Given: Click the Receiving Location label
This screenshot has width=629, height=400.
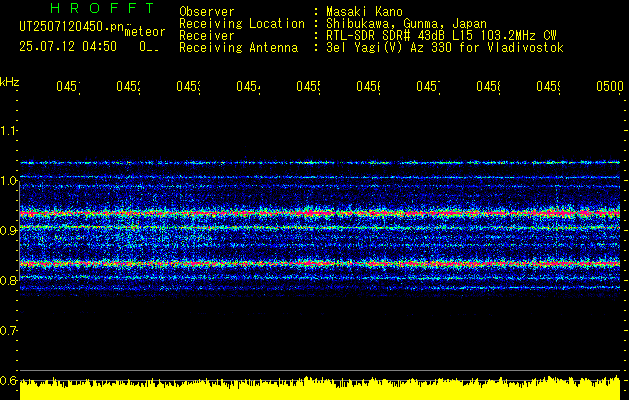Looking at the screenshot, I should point(242,24).
